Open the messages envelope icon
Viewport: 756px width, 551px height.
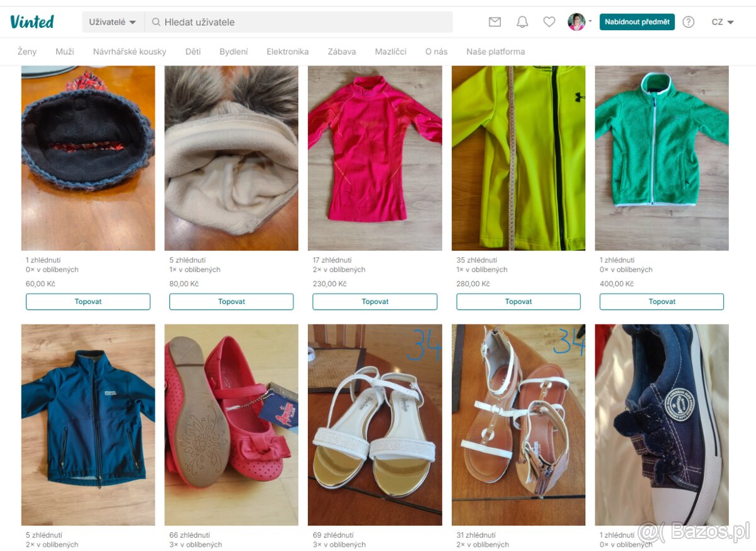495,22
